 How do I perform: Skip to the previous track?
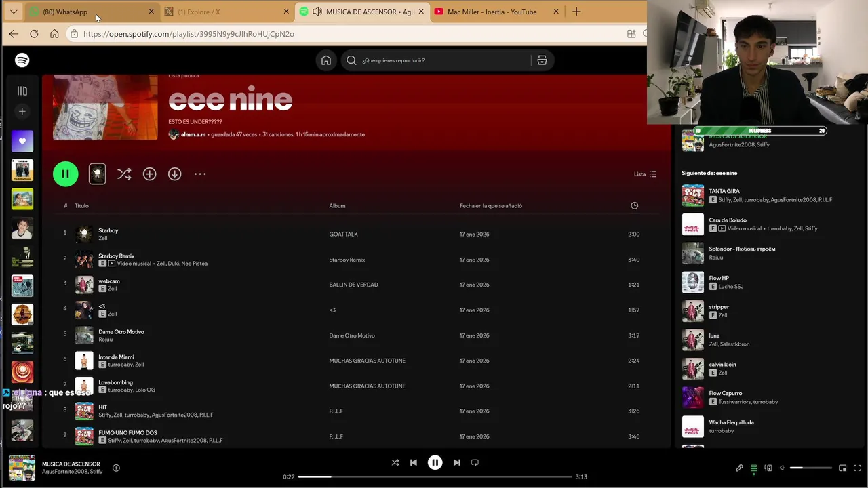tap(414, 462)
